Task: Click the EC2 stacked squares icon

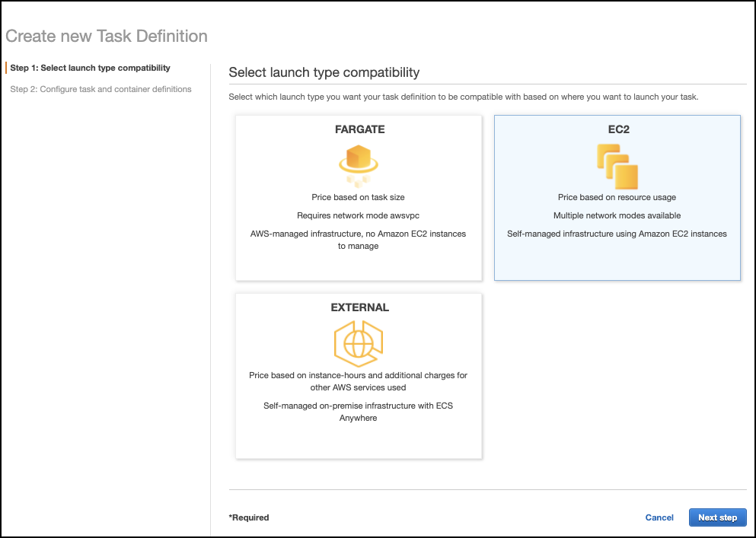Action: click(617, 167)
